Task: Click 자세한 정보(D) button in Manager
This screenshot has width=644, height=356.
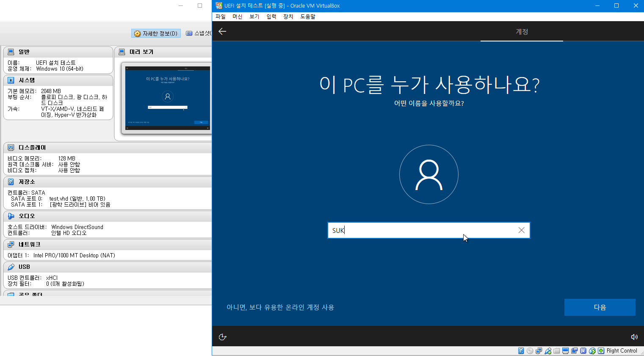Action: coord(156,33)
